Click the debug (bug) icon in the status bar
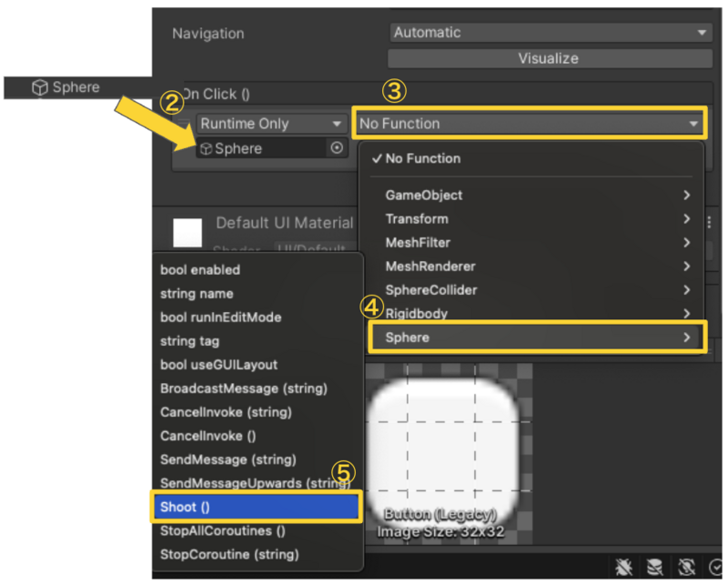 tap(625, 567)
